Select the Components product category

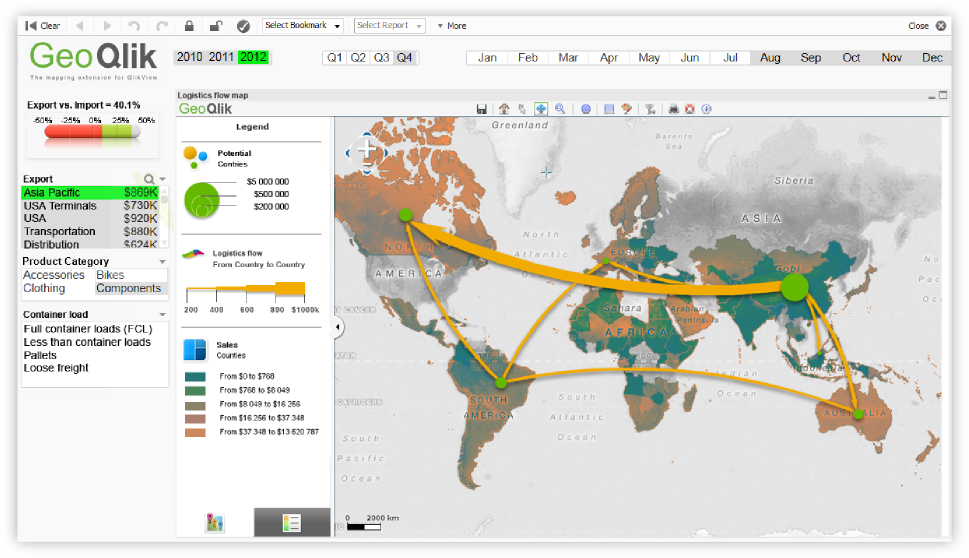(131, 289)
